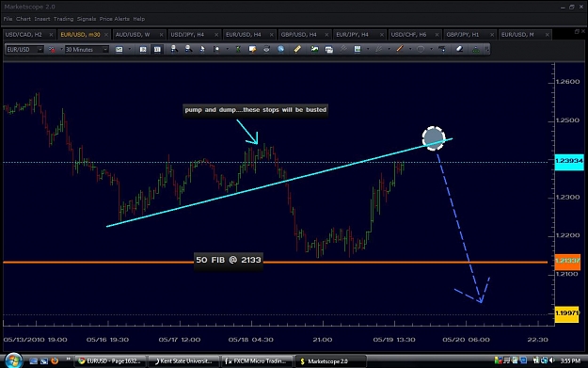This screenshot has width=588, height=368.
Task: Click the first chart-mode toggle in the toolbar
Action: [x=143, y=50]
